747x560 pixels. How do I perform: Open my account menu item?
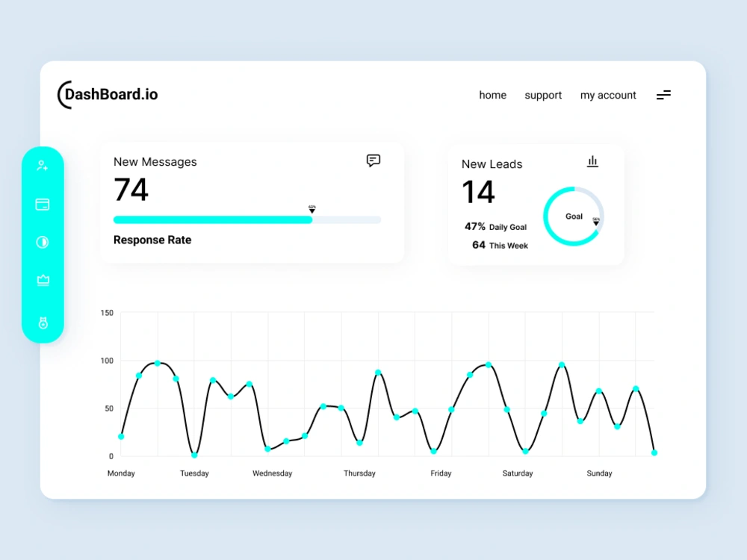(x=608, y=96)
